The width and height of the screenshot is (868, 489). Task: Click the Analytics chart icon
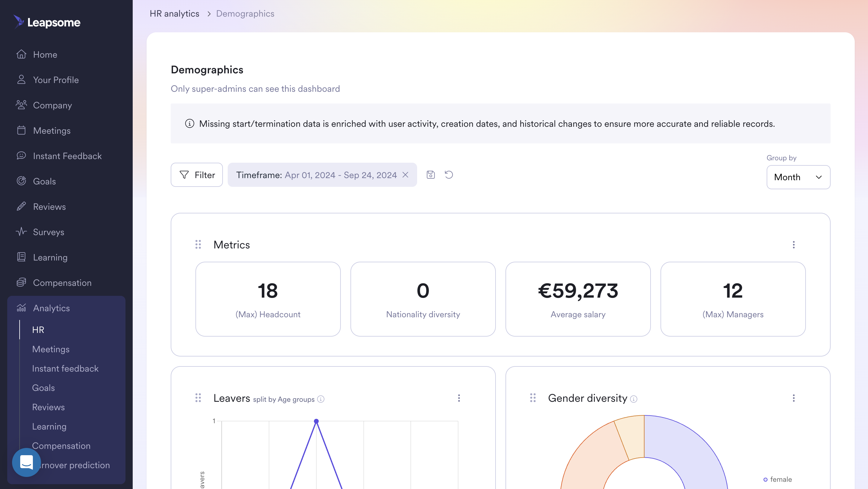[x=21, y=308]
